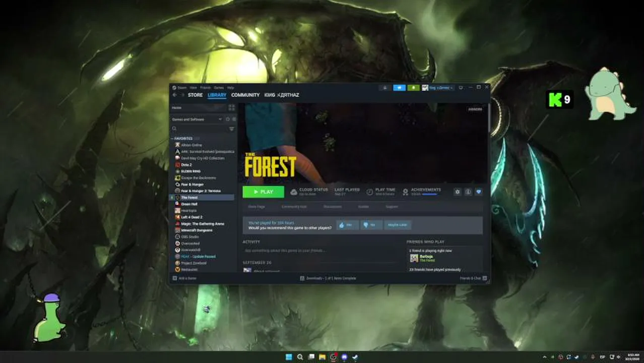Go back with the navigation arrow
The height and width of the screenshot is (363, 644).
[x=174, y=95]
